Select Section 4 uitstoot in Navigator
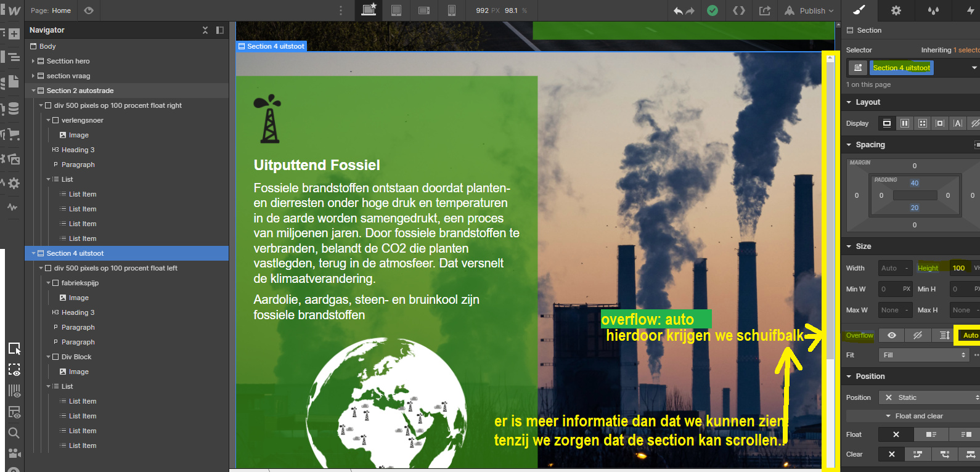The width and height of the screenshot is (980, 472). point(127,253)
